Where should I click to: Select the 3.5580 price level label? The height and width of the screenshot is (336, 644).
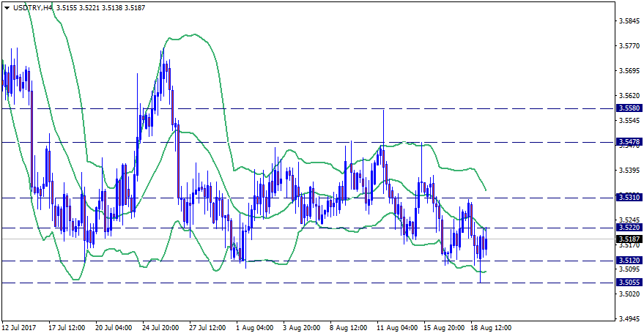627,108
